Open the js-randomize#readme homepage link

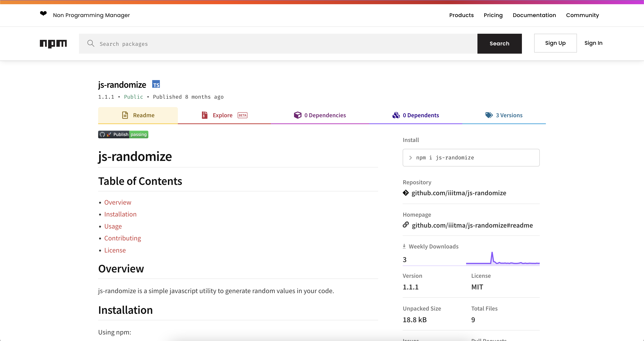tap(472, 225)
